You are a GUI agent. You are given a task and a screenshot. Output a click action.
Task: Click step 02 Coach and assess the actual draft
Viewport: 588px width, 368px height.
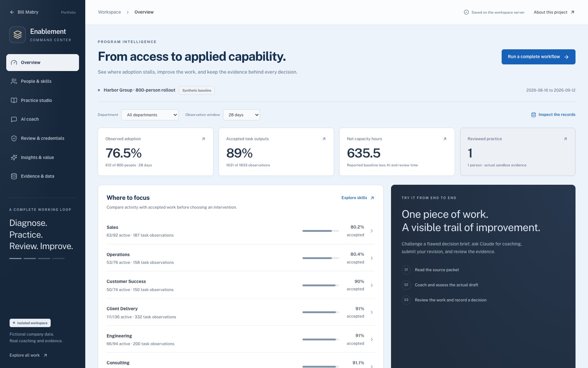click(x=440, y=285)
